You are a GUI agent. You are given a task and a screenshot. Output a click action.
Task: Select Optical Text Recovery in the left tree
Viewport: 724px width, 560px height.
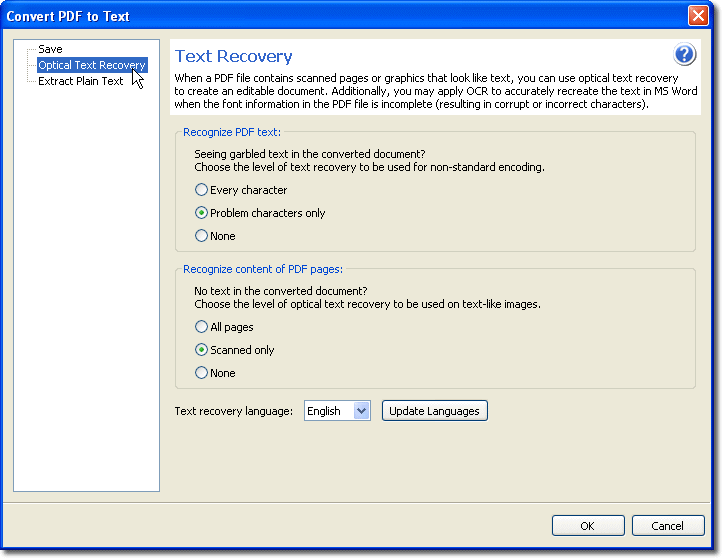click(92, 65)
